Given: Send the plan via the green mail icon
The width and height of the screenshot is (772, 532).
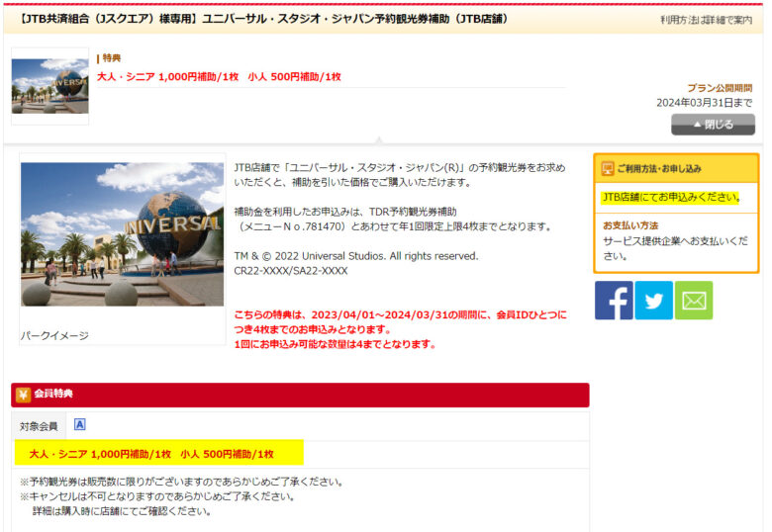Looking at the screenshot, I should point(694,301).
